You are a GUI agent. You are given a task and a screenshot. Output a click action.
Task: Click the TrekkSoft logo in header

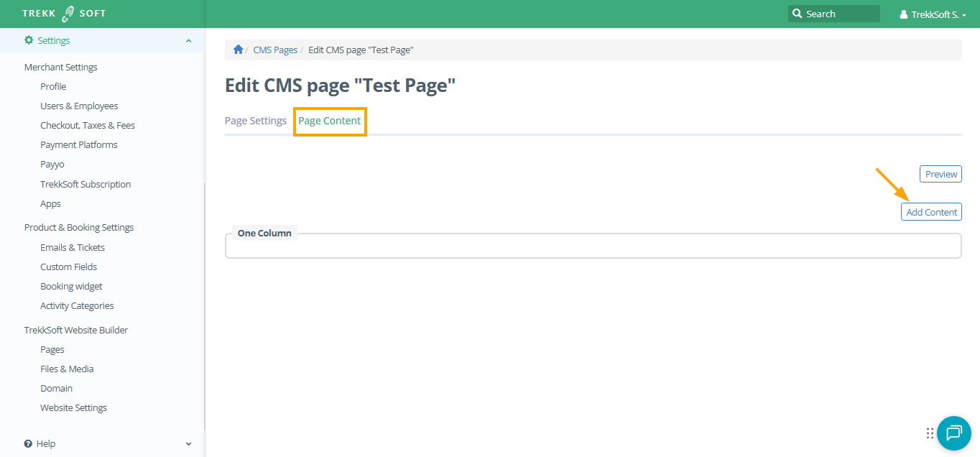[x=64, y=14]
